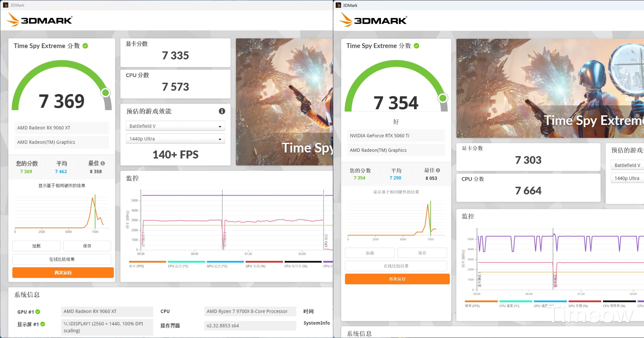Toggle the 帧率 (FPS) legend in left monitoring chart
644x338 pixels.
point(137,266)
